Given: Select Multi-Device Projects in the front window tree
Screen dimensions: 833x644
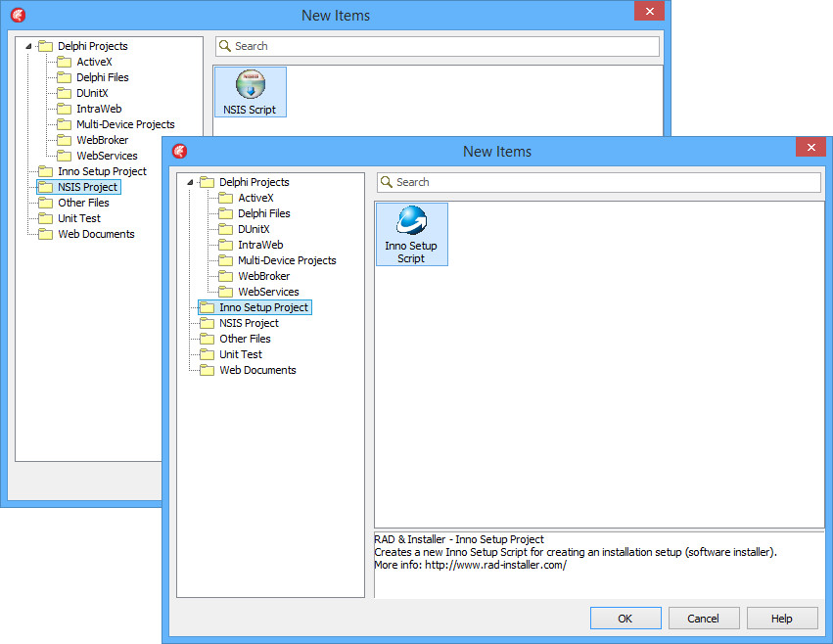Looking at the screenshot, I should click(287, 260).
